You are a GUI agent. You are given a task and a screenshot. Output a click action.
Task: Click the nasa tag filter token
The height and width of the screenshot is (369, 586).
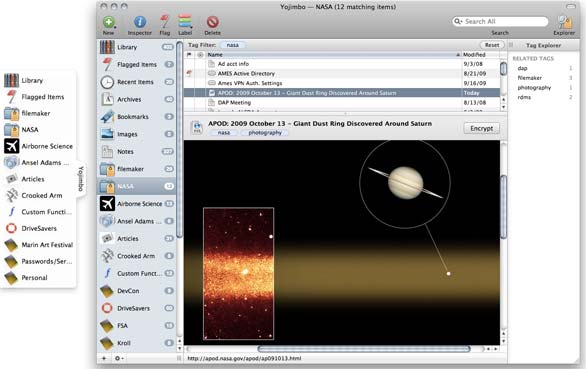coord(232,45)
